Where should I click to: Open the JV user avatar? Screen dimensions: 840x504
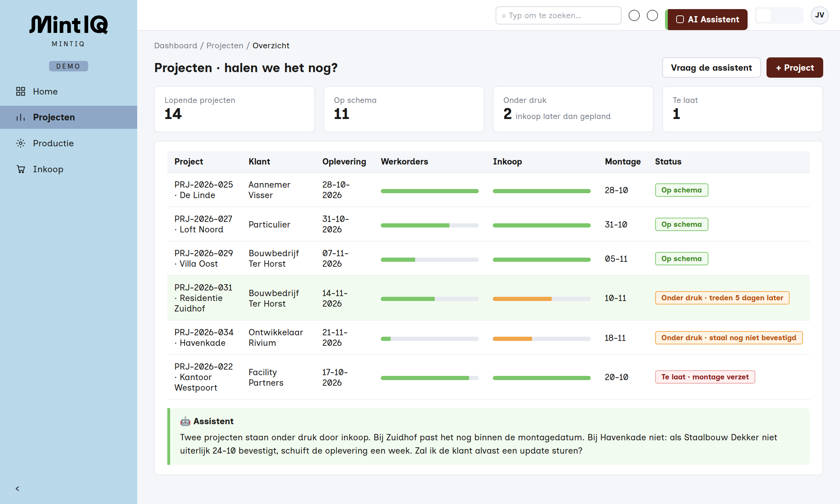pyautogui.click(x=819, y=15)
